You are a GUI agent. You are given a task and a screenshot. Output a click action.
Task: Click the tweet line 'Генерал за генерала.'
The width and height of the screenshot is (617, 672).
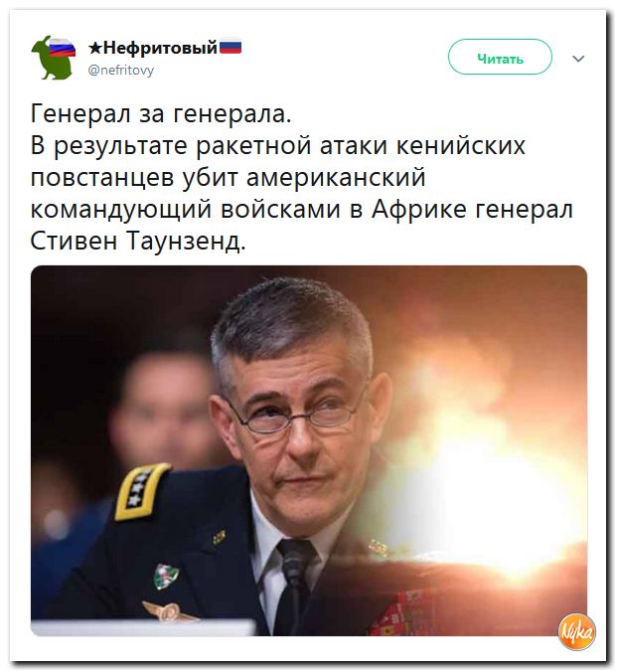pyautogui.click(x=161, y=114)
